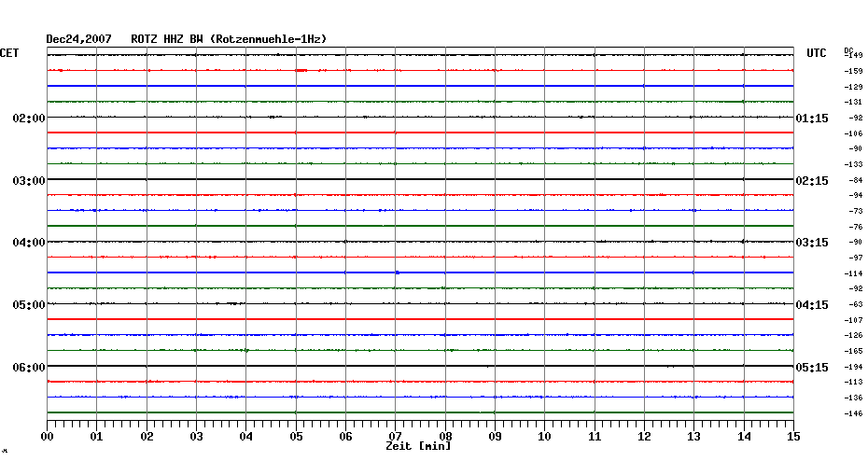The width and height of the screenshot is (868, 461).
Task: Click minute tick label 13
Action: click(x=694, y=437)
